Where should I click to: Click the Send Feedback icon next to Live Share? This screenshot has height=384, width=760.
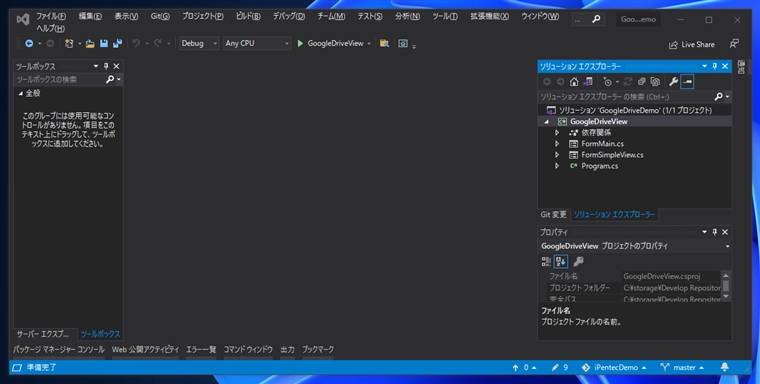[x=734, y=44]
